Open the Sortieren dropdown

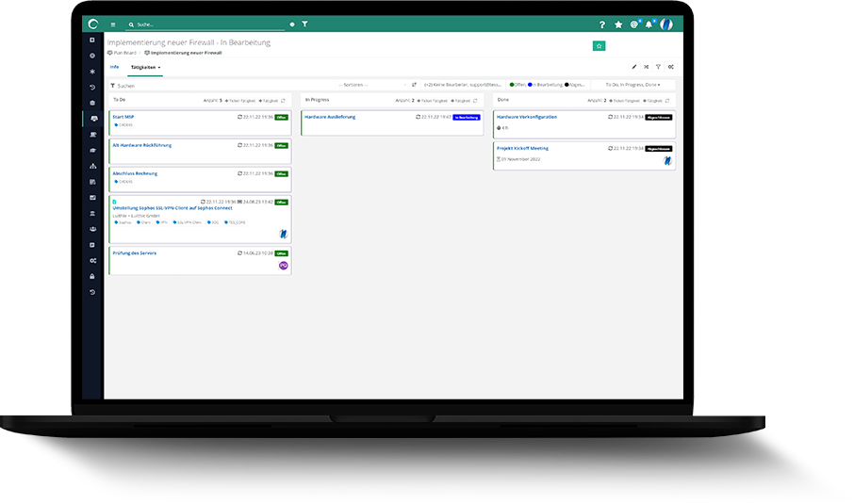(x=371, y=85)
